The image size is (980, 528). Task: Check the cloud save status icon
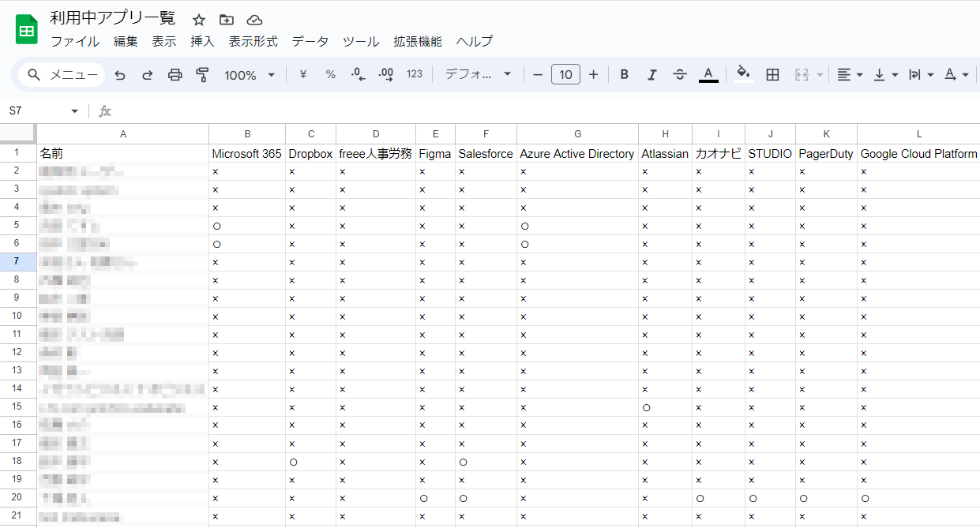[x=254, y=20]
